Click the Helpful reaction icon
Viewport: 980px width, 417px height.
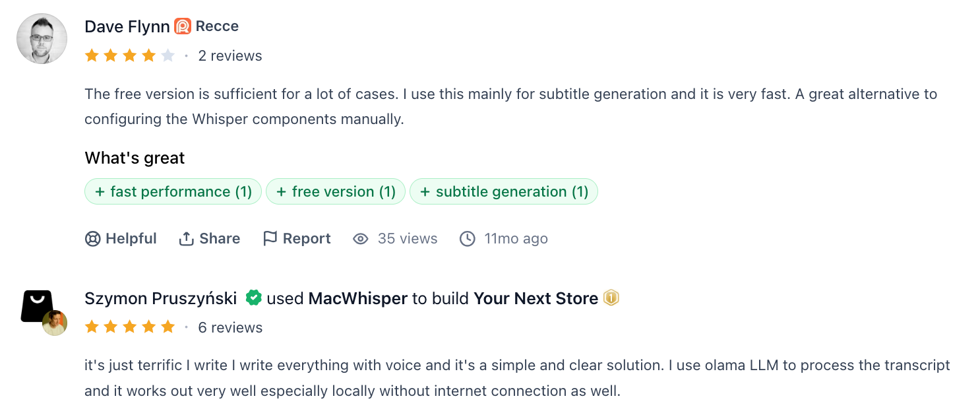point(93,239)
